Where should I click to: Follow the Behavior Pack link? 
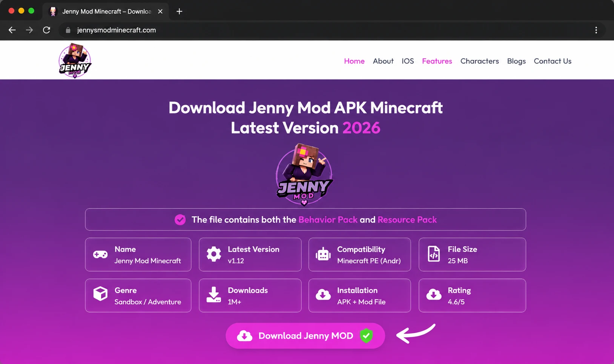328,220
